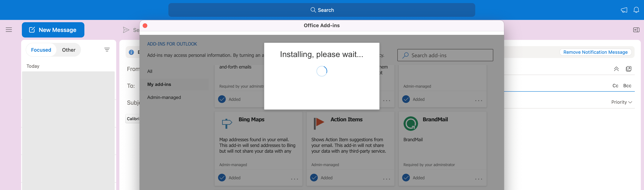Open the BrandMail add-in title
The image size is (644, 190).
pyautogui.click(x=435, y=119)
